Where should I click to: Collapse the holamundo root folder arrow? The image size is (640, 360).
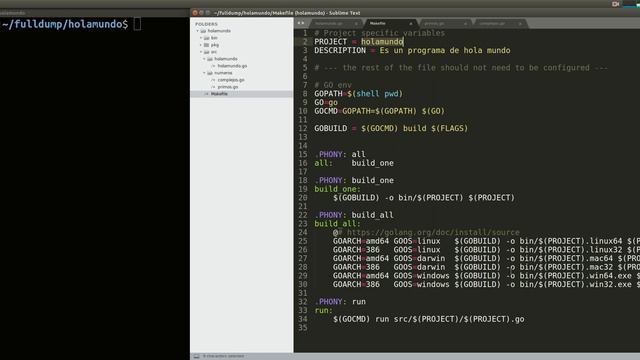tap(198, 31)
